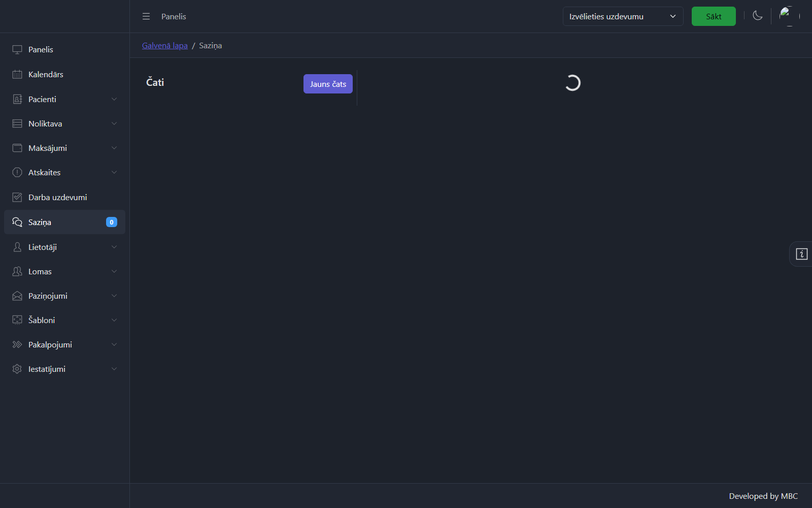The width and height of the screenshot is (812, 508).
Task: Expand the Maksājumi submenu chevron
Action: (114, 148)
